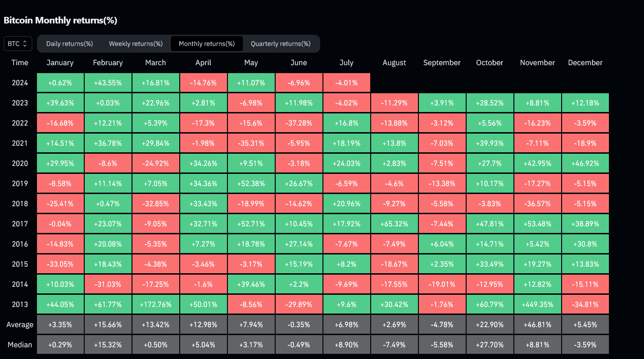Select the Median July cell +8.90%
Viewport: 644px width, 359px height.
pos(346,344)
